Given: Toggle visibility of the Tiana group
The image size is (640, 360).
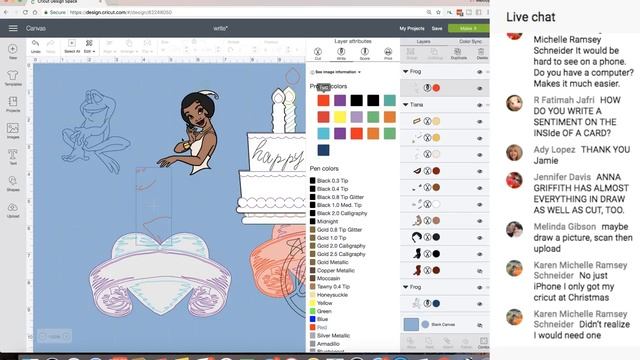Looking at the screenshot, I should pyautogui.click(x=480, y=105).
